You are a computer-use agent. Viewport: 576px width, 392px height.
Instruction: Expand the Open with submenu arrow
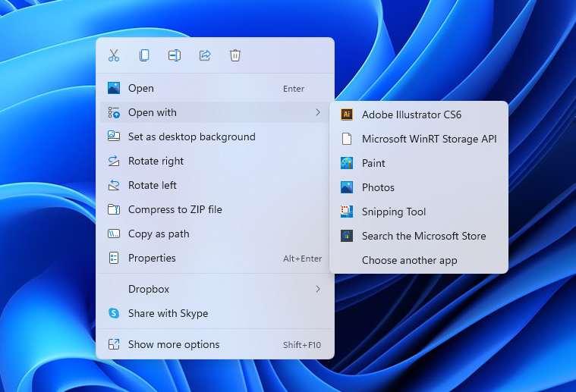318,113
